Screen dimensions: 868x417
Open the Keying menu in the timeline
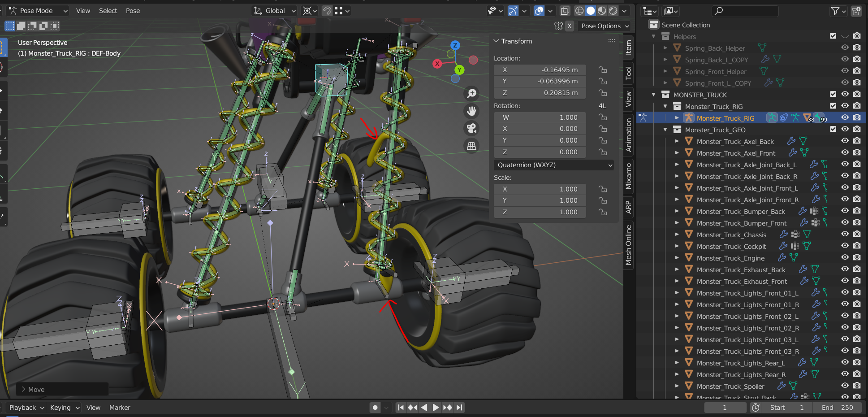point(65,408)
